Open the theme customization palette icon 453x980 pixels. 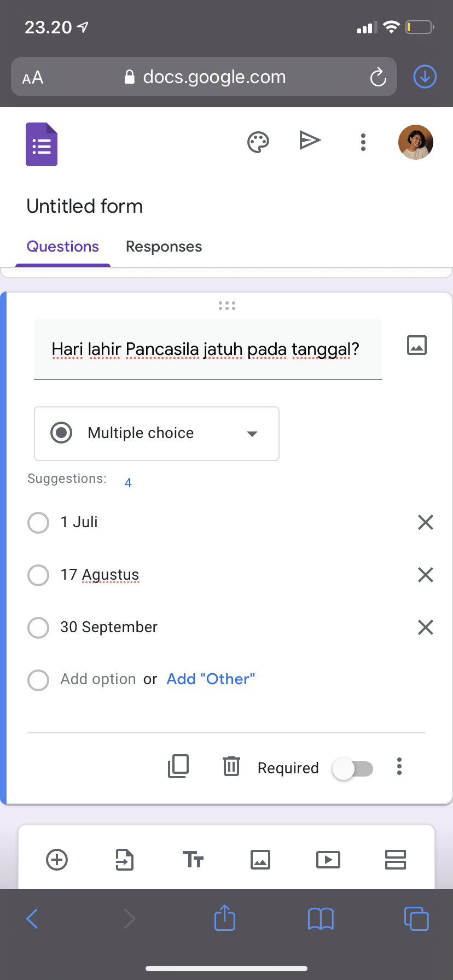tap(258, 142)
